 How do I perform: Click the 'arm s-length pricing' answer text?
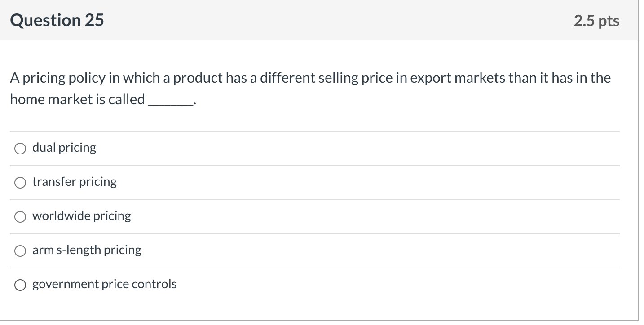[87, 250]
